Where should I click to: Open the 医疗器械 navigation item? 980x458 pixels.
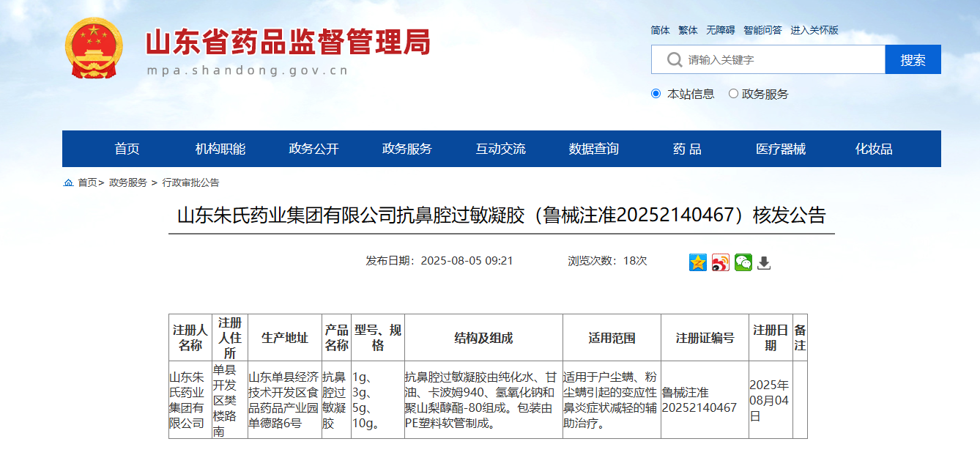click(781, 149)
